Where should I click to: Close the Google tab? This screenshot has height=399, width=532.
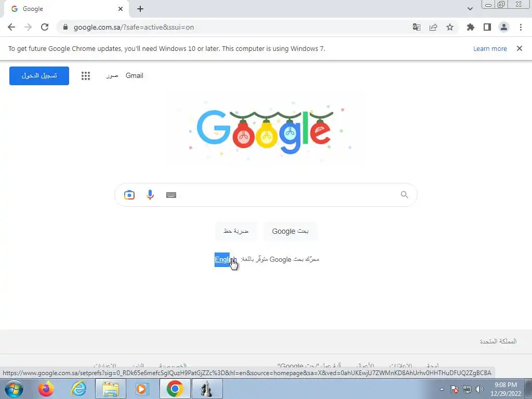121,9
